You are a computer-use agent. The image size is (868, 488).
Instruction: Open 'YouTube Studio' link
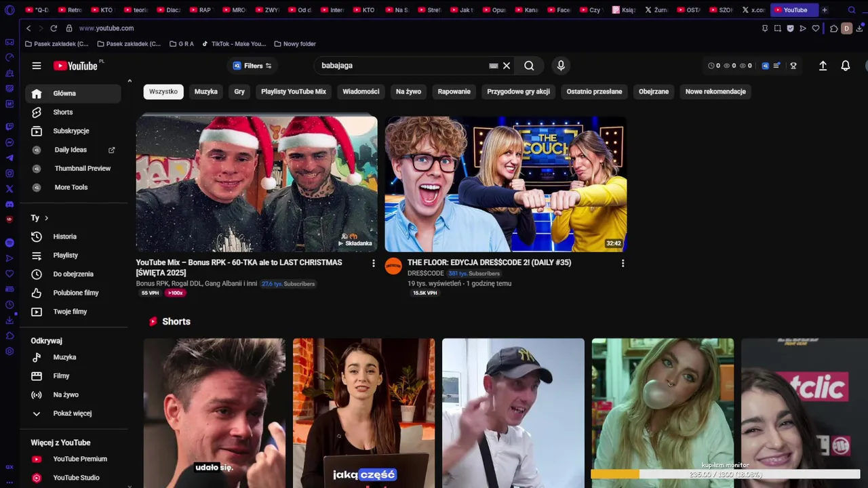click(73, 478)
